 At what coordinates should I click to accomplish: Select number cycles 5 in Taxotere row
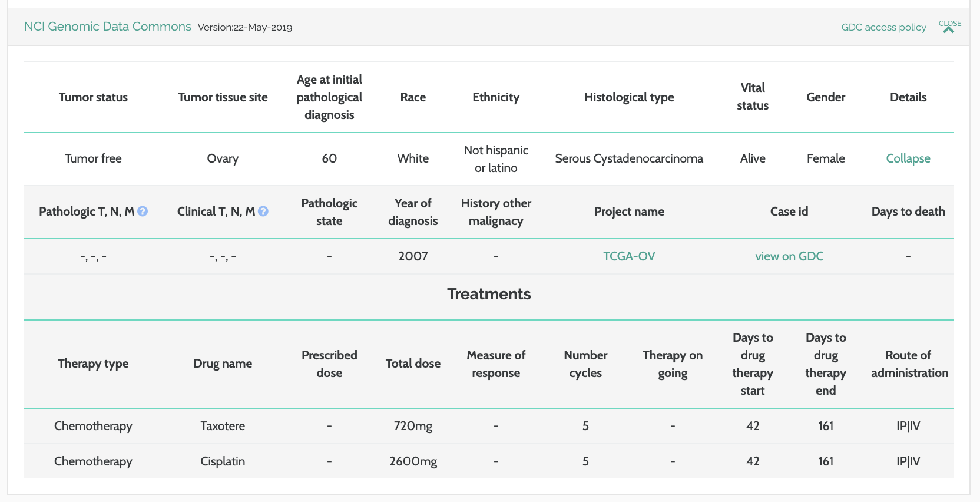[585, 426]
